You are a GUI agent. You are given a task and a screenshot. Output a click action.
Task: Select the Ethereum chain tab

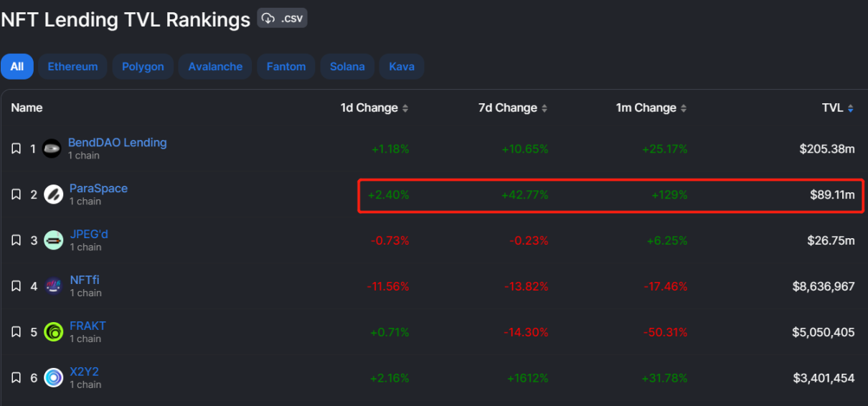(72, 67)
